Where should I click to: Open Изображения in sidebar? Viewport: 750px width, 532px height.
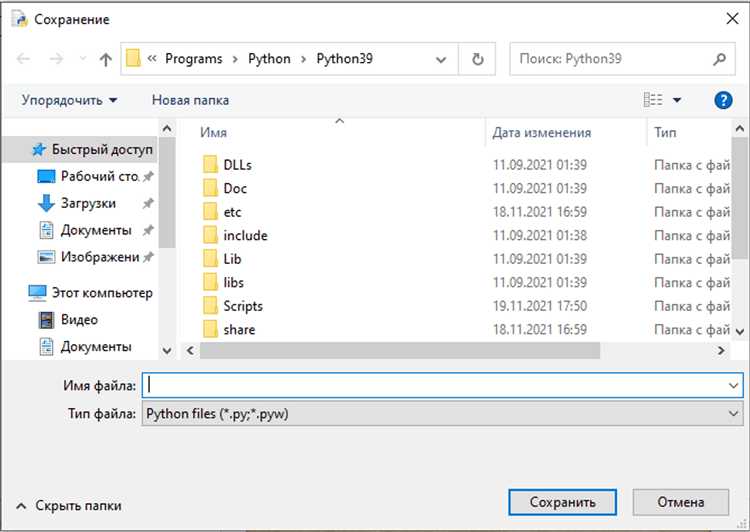pyautogui.click(x=95, y=257)
